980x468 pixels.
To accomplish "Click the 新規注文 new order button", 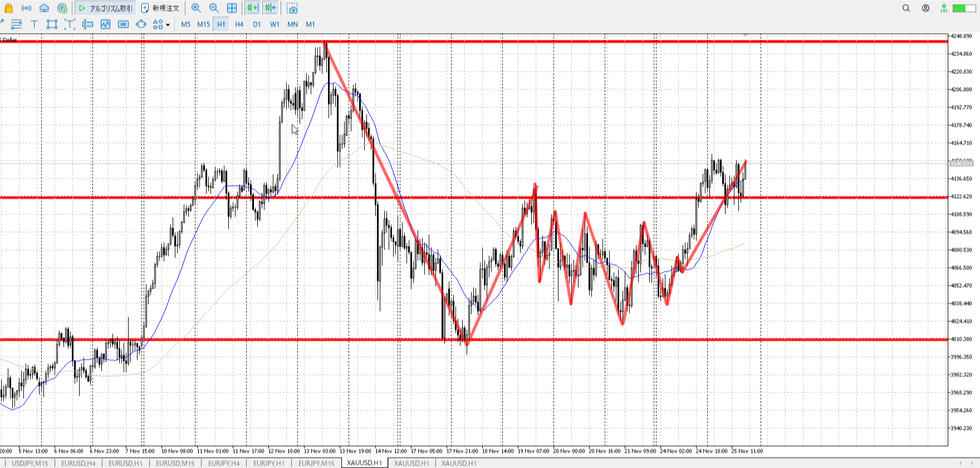I will click(160, 8).
